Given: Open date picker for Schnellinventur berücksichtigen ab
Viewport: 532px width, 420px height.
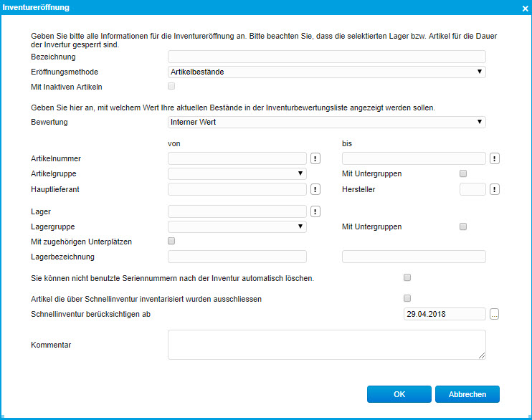Looking at the screenshot, I should pyautogui.click(x=495, y=314).
